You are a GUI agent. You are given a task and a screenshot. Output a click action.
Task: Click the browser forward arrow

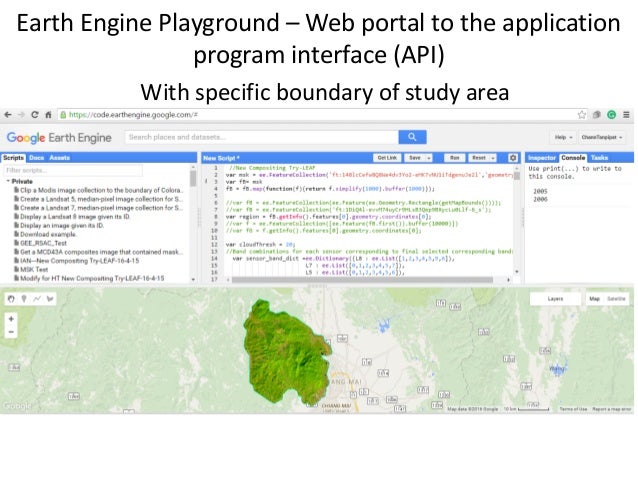pos(21,115)
